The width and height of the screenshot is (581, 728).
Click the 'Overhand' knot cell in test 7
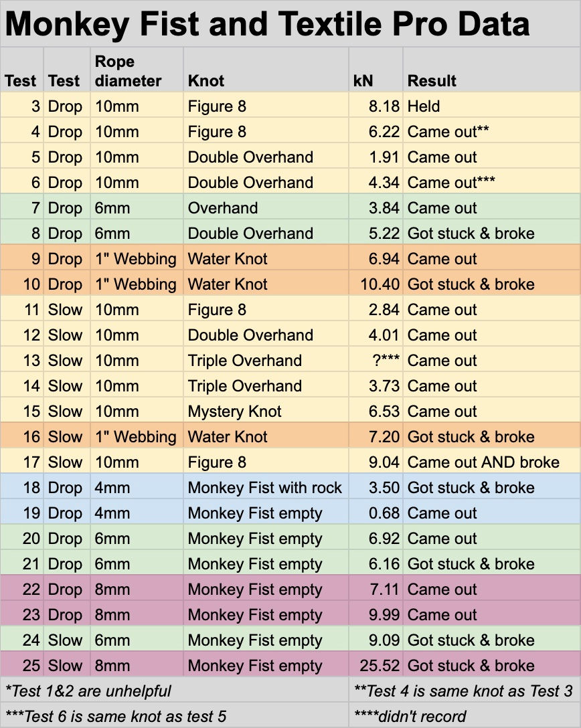[266, 207]
